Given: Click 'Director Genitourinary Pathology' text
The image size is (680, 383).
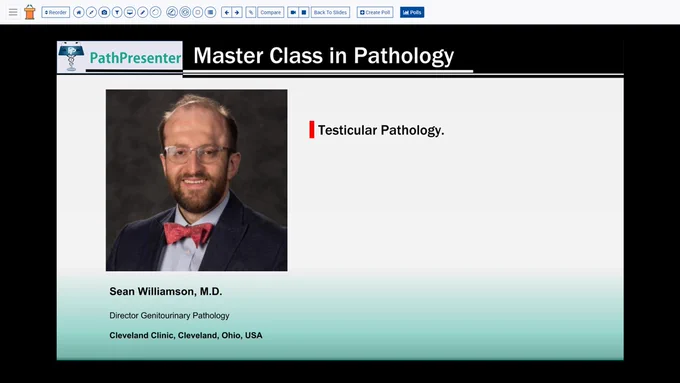Looking at the screenshot, I should tap(169, 316).
